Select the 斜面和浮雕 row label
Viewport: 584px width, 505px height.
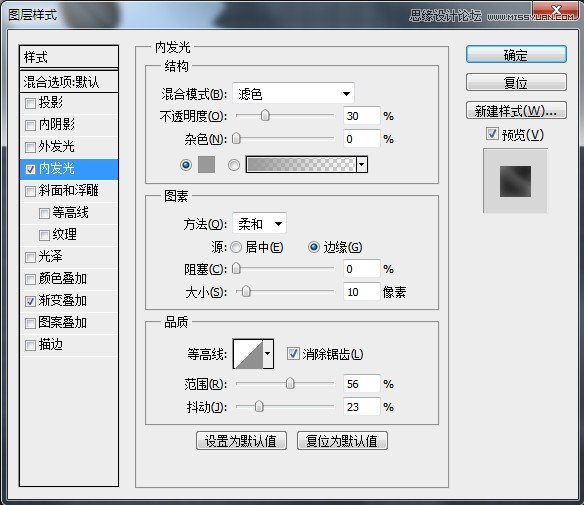coord(69,191)
